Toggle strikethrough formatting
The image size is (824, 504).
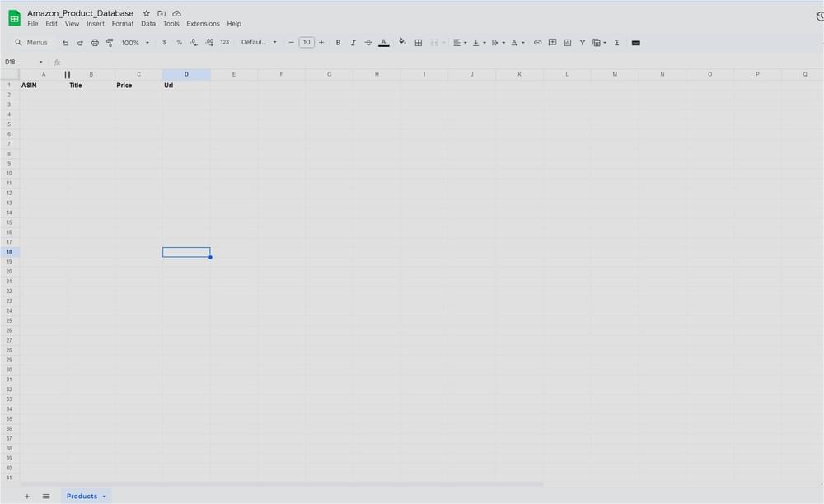tap(368, 42)
